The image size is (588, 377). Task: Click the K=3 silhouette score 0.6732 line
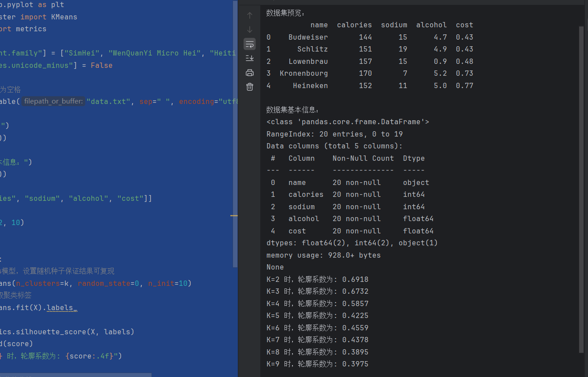[318, 291]
